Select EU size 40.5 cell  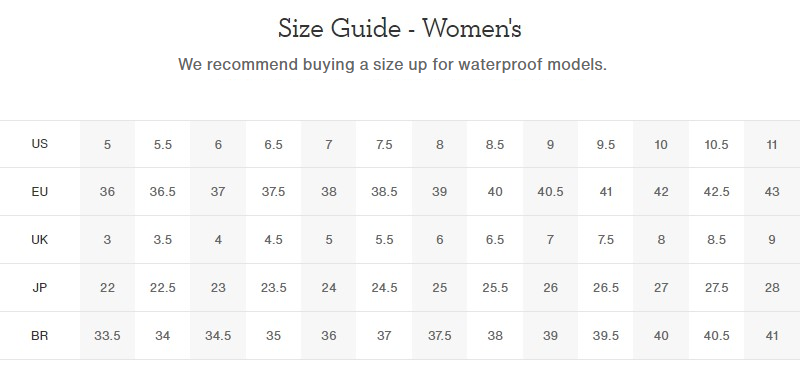(x=550, y=192)
